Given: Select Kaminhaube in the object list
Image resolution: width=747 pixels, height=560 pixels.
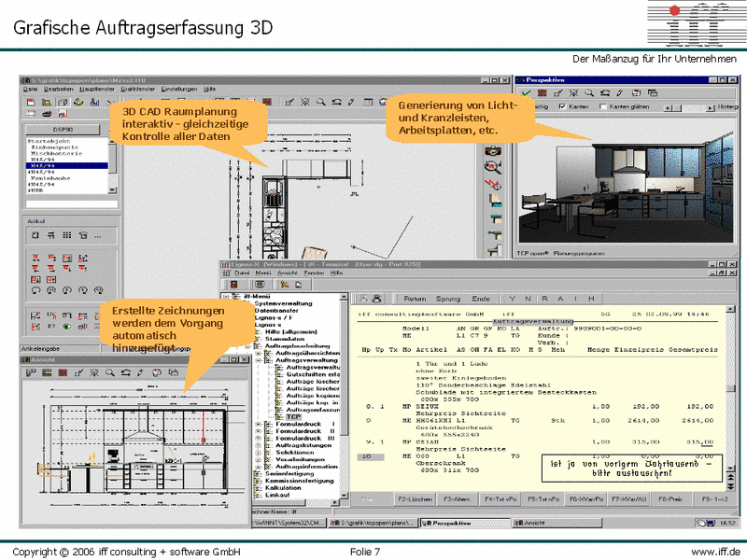Looking at the screenshot, I should (x=50, y=178).
